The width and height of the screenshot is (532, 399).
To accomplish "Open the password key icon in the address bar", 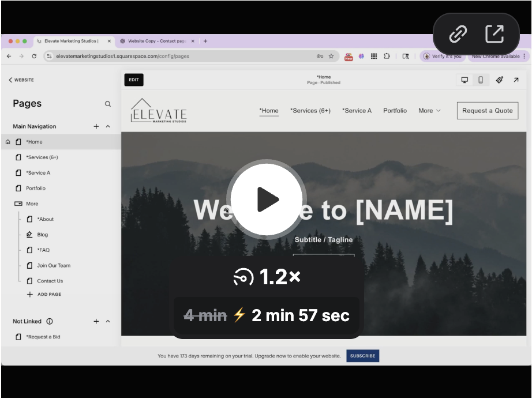I will click(320, 57).
